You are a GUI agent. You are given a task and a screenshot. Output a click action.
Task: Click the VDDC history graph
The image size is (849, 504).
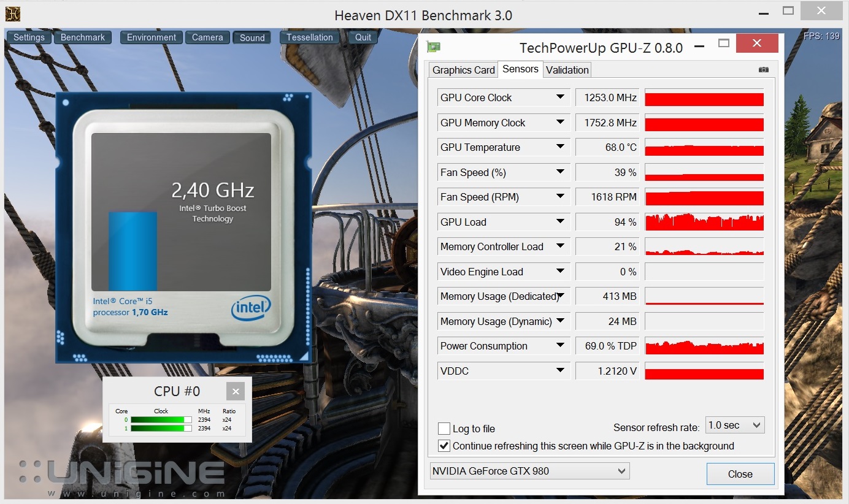coord(704,371)
